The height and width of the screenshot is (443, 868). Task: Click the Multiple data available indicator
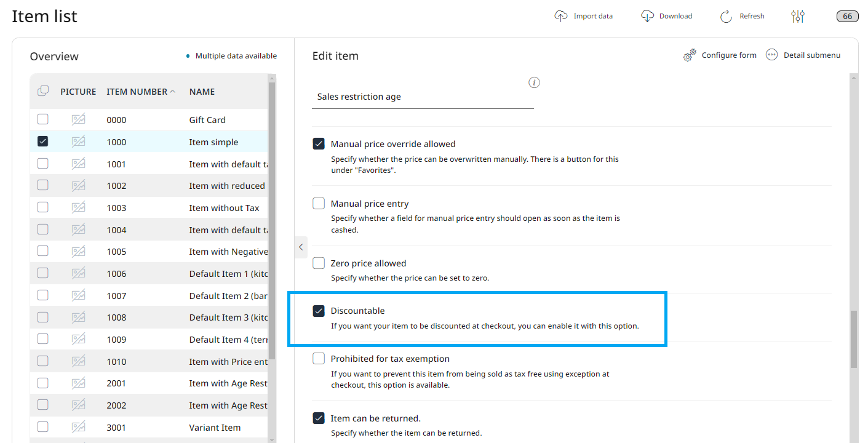[232, 56]
